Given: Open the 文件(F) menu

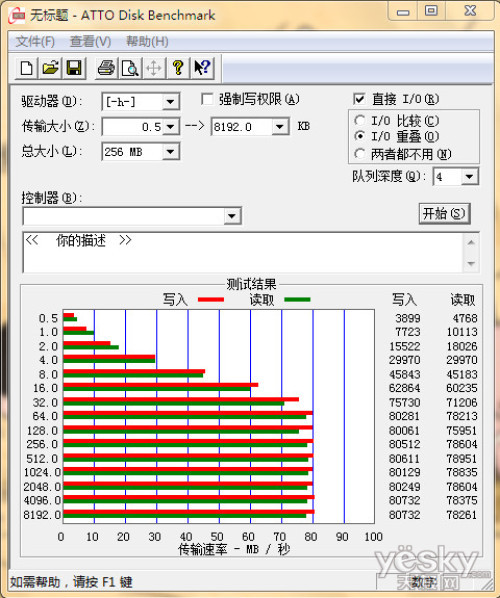Looking at the screenshot, I should point(35,41).
